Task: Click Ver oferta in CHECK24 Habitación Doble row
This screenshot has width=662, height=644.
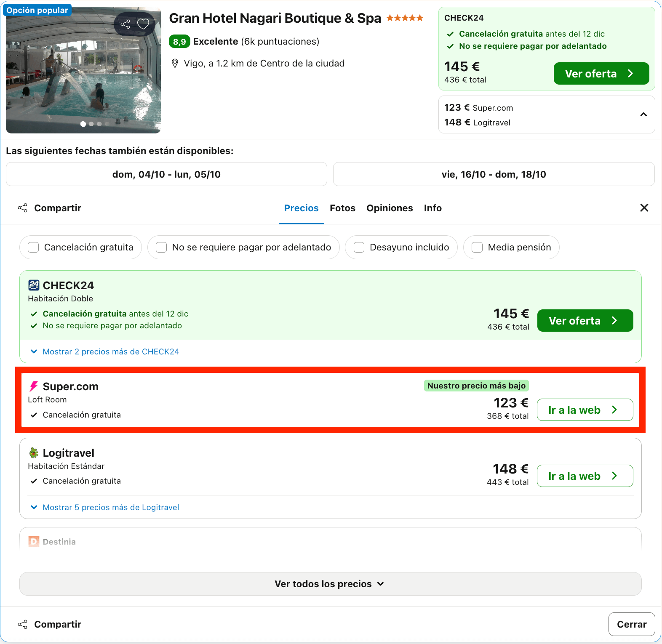Action: (585, 321)
